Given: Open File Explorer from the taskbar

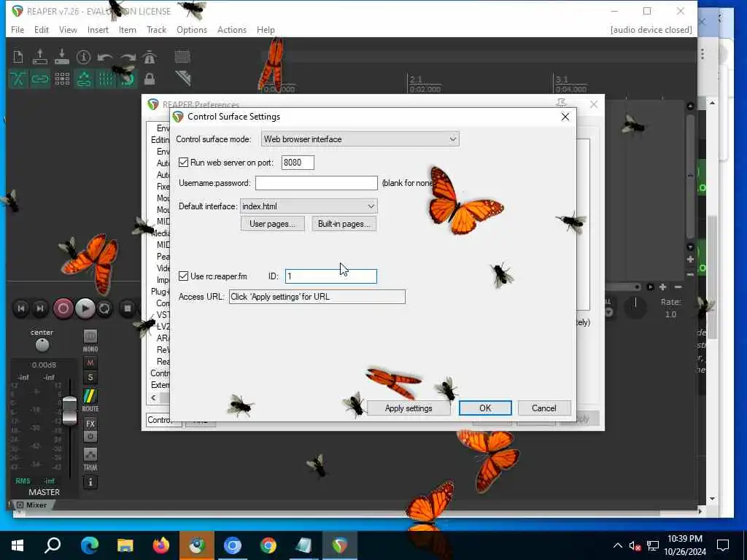Looking at the screenshot, I should (125, 545).
